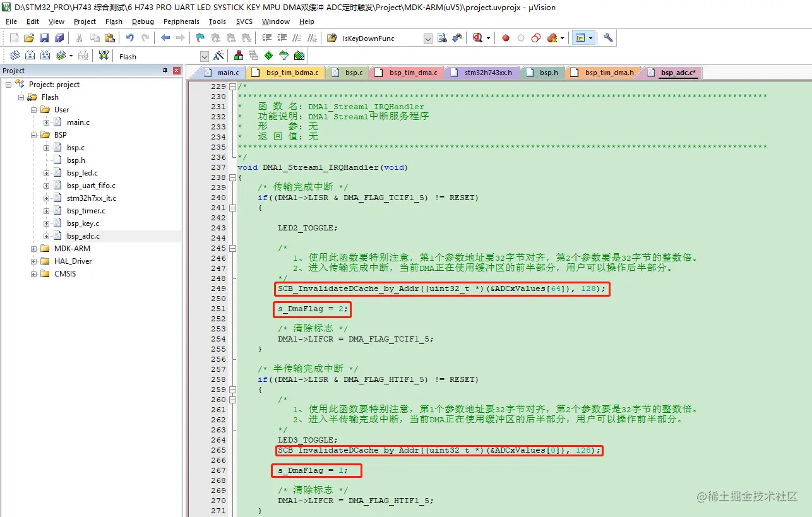Select bsp_key.c in the project tree
Screen dimensions: 812x517
pos(83,223)
